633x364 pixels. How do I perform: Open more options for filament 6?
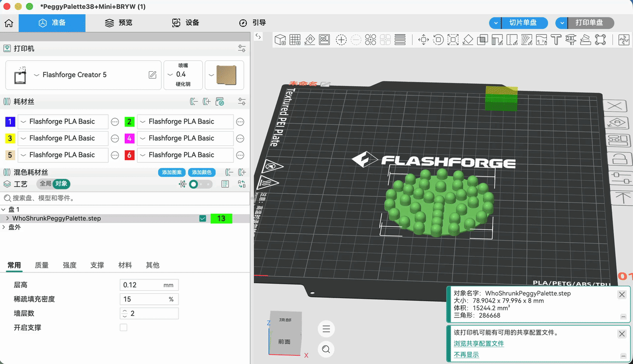[x=240, y=155]
